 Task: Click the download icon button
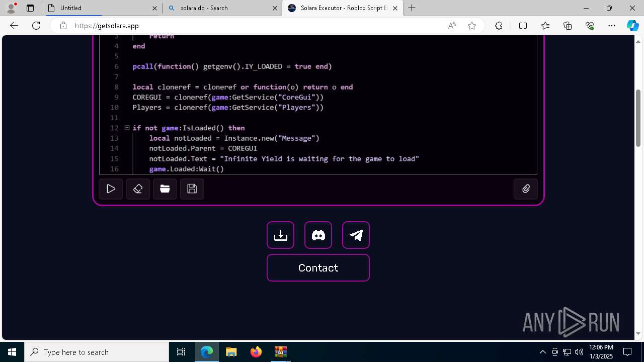click(280, 235)
